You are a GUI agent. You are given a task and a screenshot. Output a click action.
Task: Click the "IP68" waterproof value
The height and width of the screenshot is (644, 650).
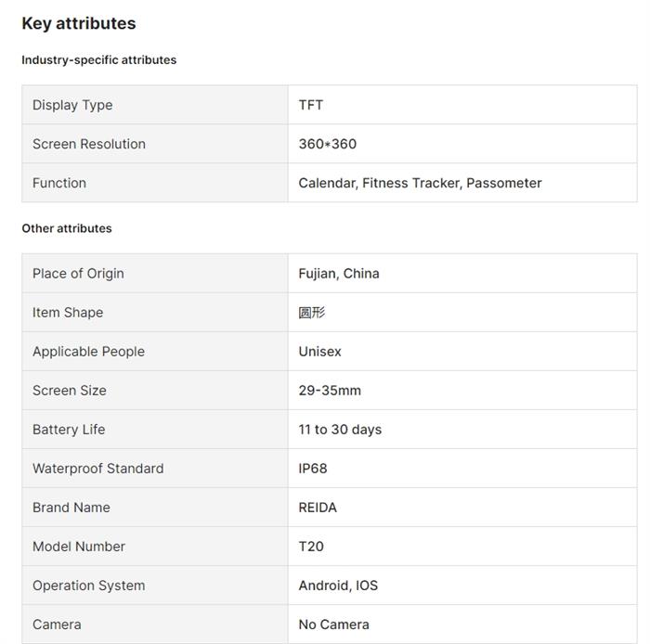tap(313, 469)
